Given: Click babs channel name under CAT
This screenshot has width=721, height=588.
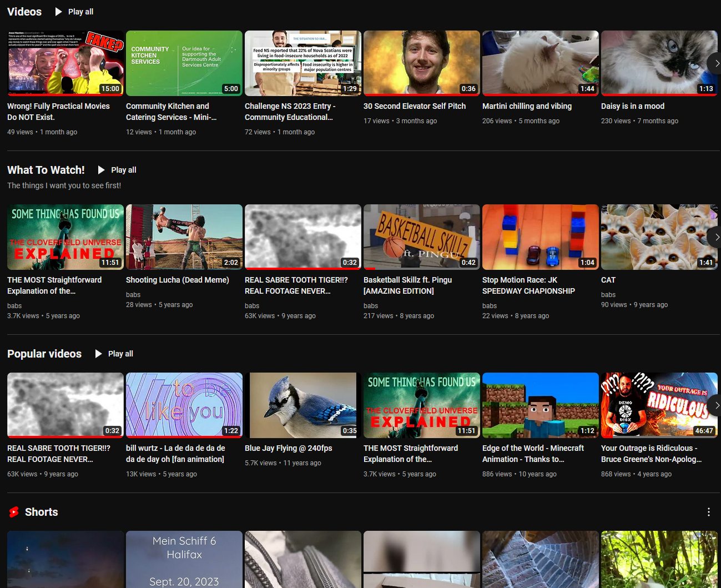Looking at the screenshot, I should pos(608,294).
